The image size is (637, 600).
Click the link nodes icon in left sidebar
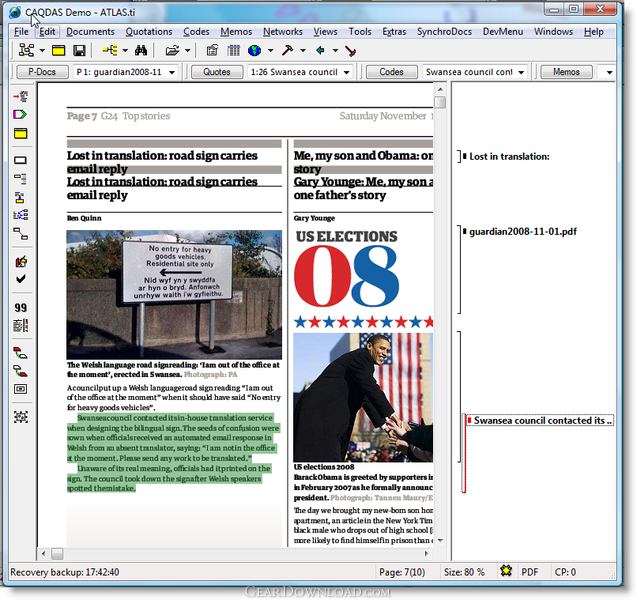click(x=21, y=234)
